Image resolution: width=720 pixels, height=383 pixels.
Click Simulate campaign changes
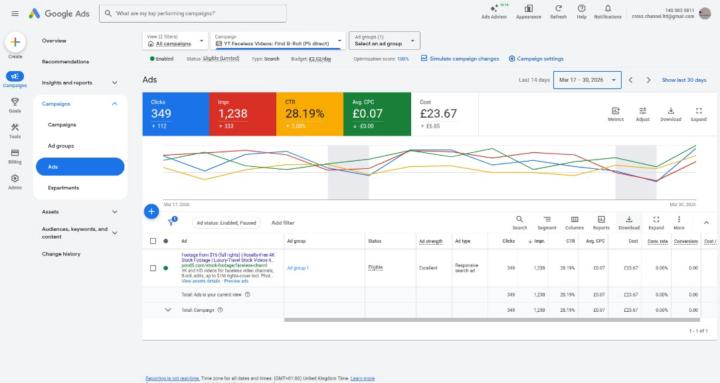[x=460, y=59]
